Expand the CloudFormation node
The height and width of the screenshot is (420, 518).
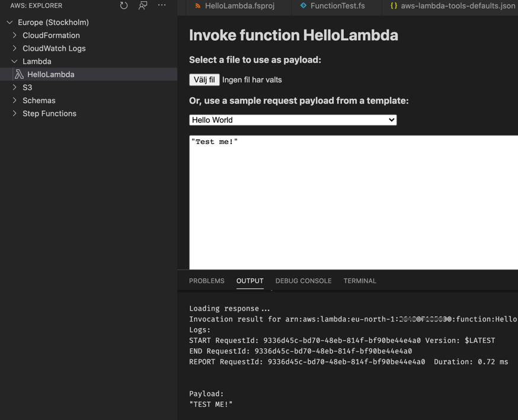point(15,35)
